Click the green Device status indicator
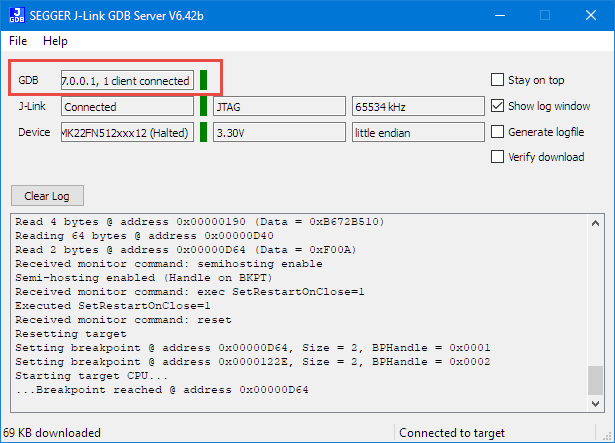Viewport: 615px width, 443px height. click(203, 132)
